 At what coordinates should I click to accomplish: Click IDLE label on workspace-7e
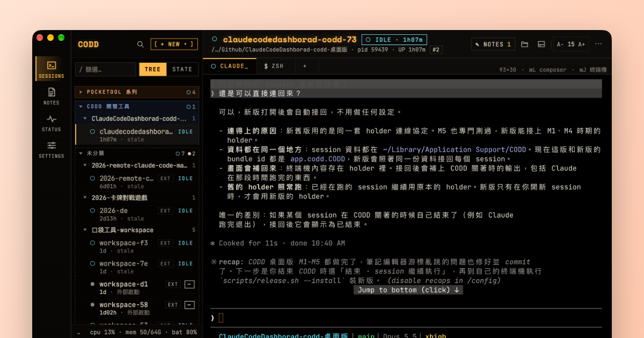tap(186, 263)
